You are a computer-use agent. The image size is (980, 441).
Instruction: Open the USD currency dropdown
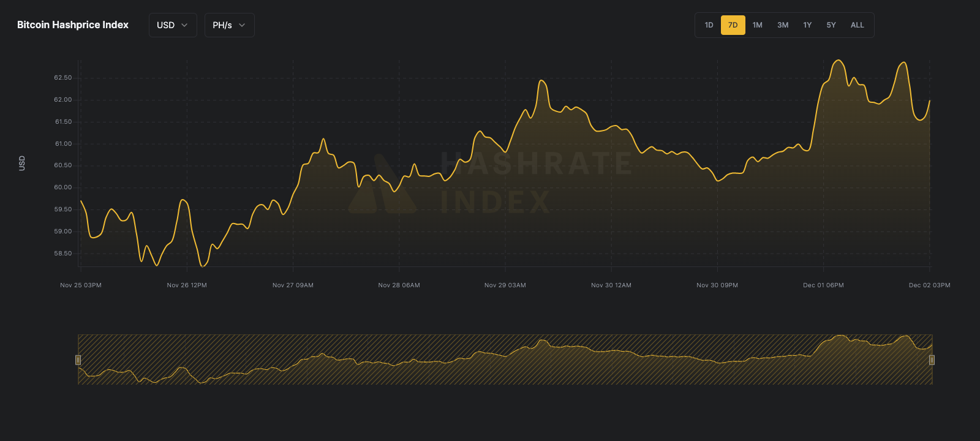(x=173, y=25)
